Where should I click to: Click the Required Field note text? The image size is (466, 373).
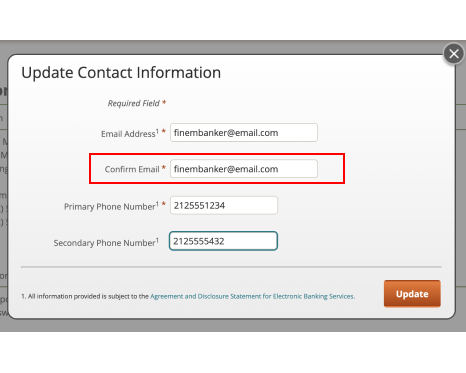tap(134, 103)
